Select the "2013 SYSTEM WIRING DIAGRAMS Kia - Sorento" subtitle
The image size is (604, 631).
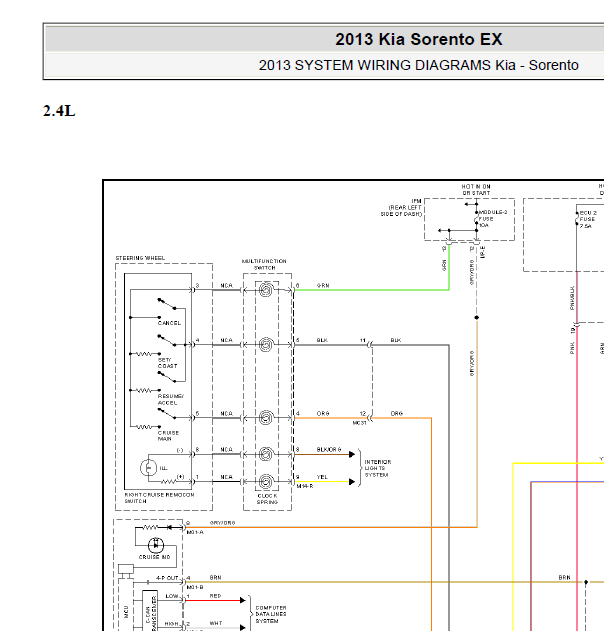418,65
